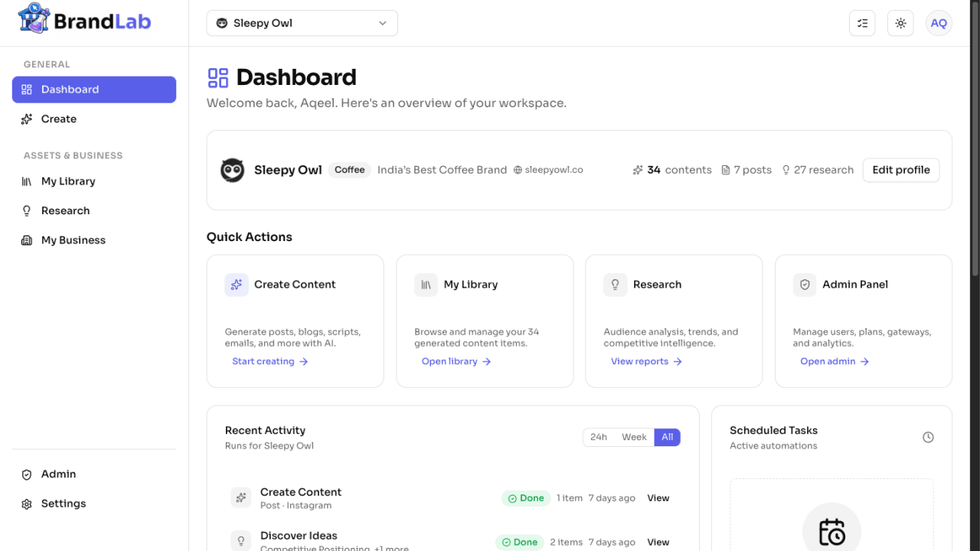Click the '1 item' count text

pos(570,498)
